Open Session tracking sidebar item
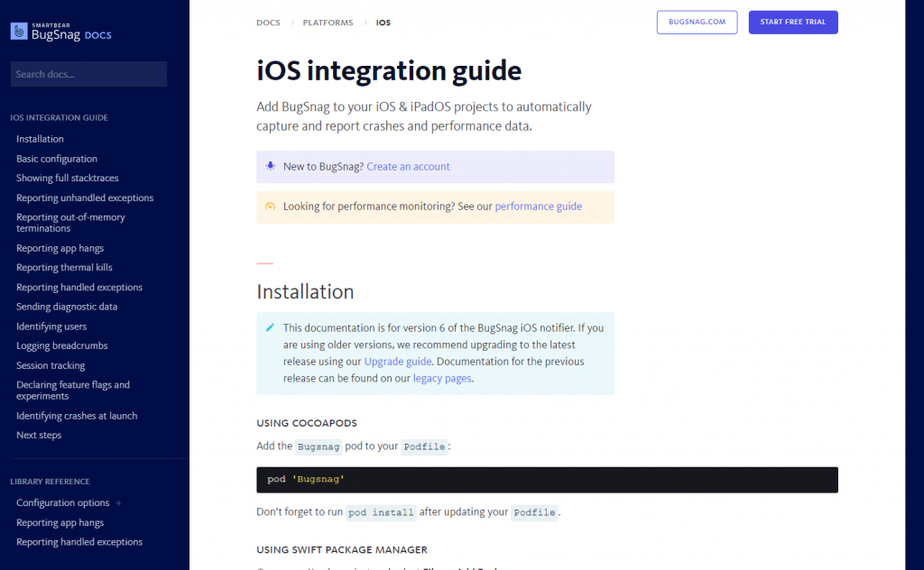Screen dimensions: 924x570 coord(51,365)
